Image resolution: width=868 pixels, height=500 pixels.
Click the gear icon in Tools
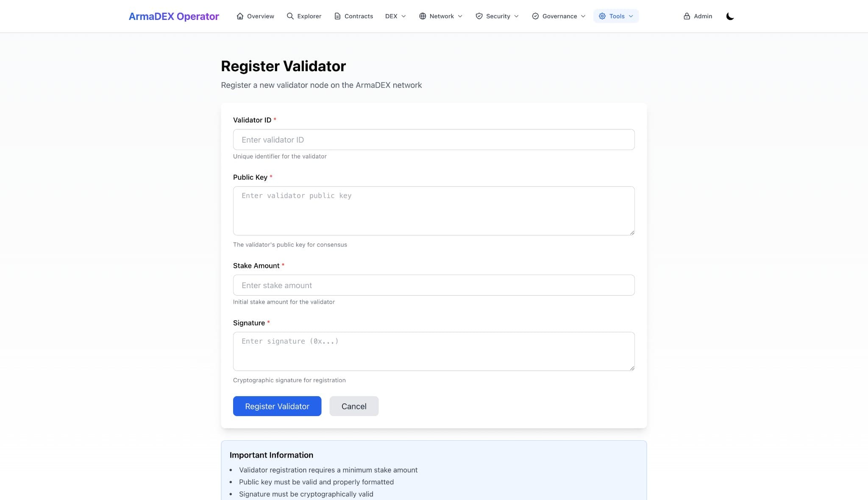click(x=602, y=16)
